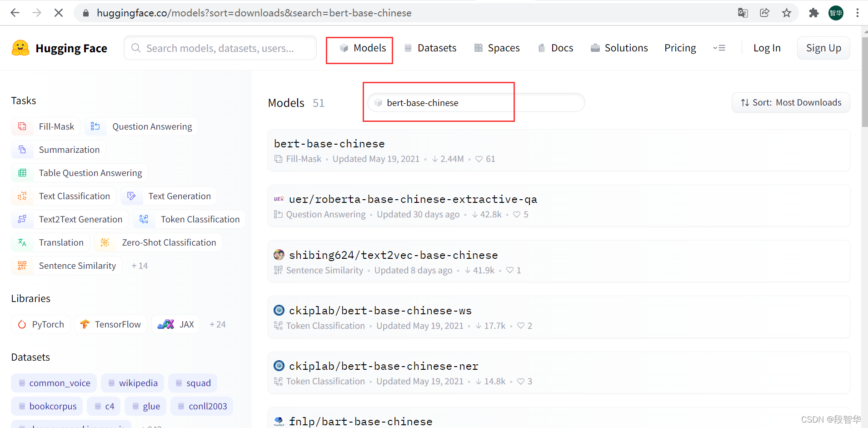Expand the +24 more libraries
The height and width of the screenshot is (428, 868).
[x=218, y=324]
